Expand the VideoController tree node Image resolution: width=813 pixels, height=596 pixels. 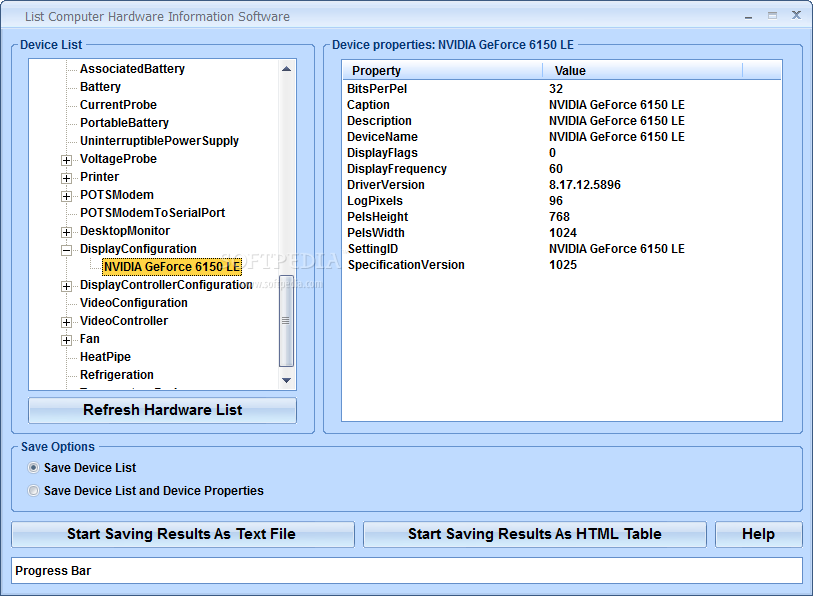click(x=66, y=322)
